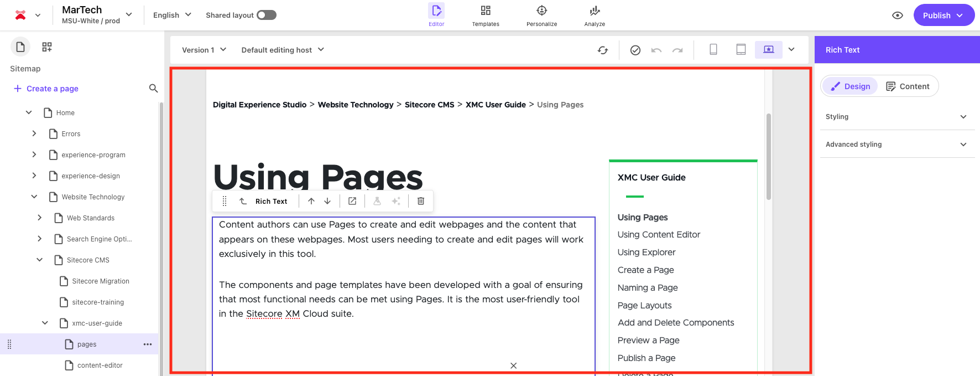Switch to mobile device preview

tap(713, 49)
